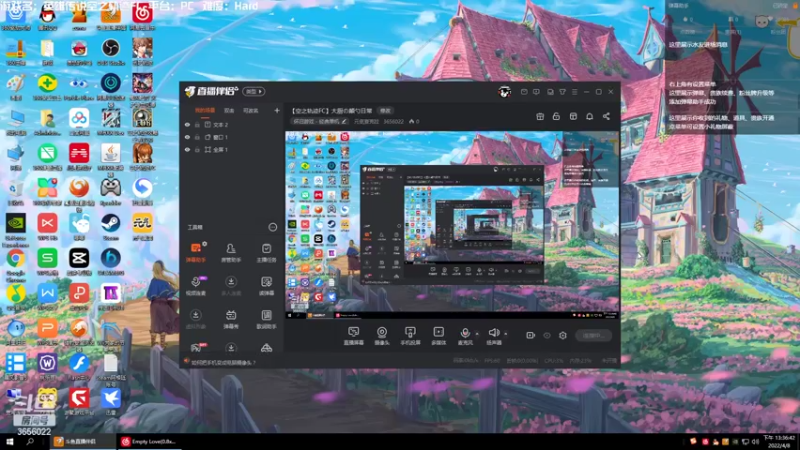Toggle the preview eye icon near record
Image resolution: width=800 pixels, height=450 pixels.
pos(547,335)
